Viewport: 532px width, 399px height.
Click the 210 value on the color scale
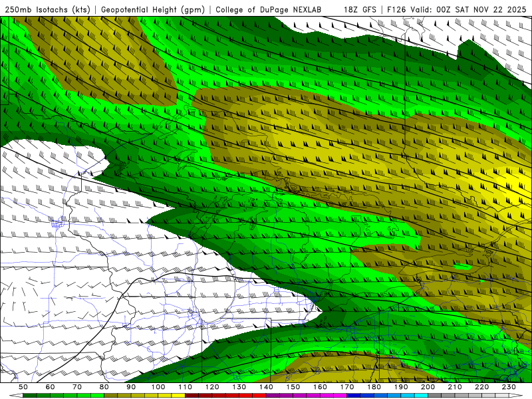pyautogui.click(x=455, y=387)
